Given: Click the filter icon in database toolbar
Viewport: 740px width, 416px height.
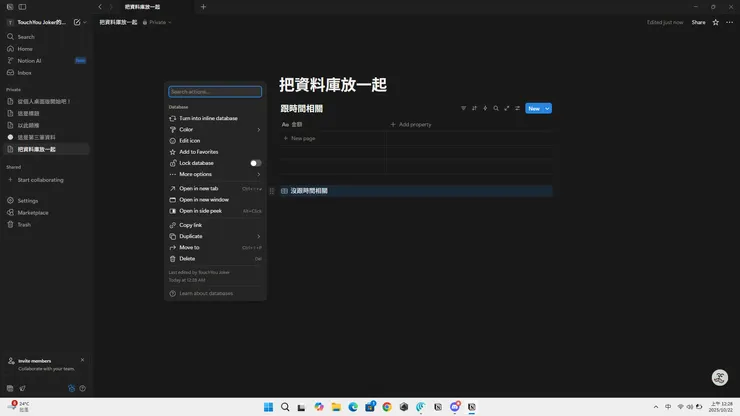Looking at the screenshot, I should 463,108.
